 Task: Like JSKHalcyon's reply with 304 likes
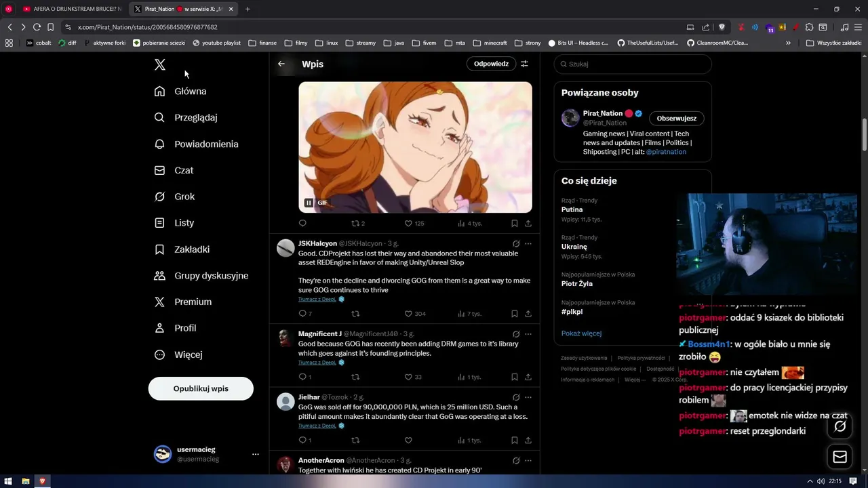(415, 314)
